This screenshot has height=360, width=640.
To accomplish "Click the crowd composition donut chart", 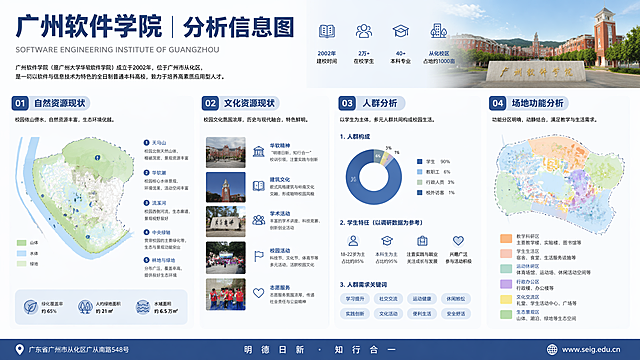I will tap(373, 177).
